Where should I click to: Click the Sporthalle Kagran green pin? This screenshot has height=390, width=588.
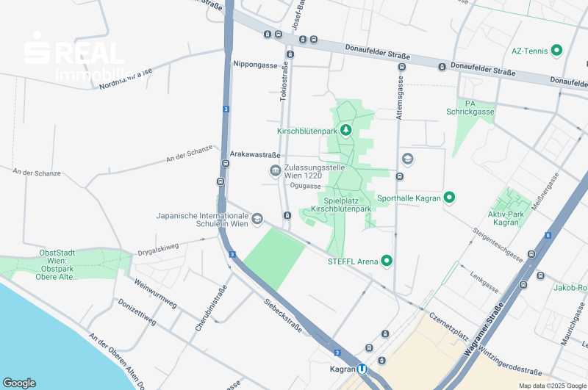pos(449,197)
